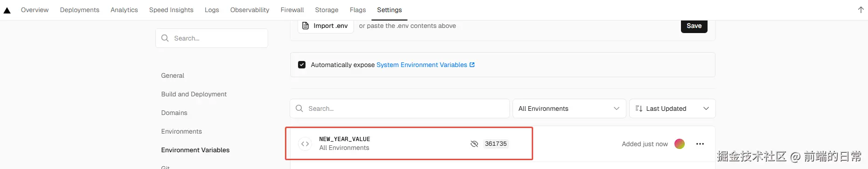This screenshot has height=169, width=868.
Task: Focus the environment variables search field
Action: 400,108
